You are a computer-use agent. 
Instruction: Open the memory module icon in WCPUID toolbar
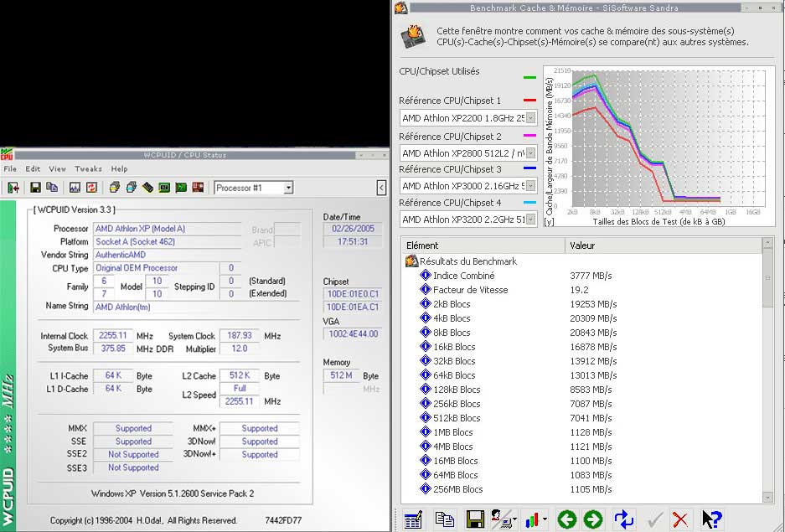pos(147,188)
